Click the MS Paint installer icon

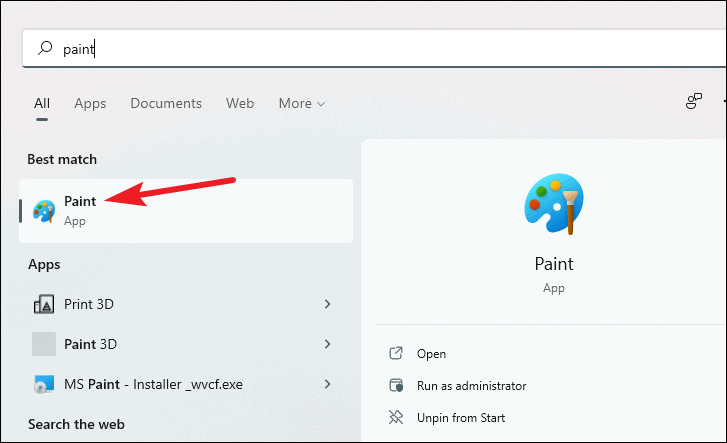click(44, 384)
